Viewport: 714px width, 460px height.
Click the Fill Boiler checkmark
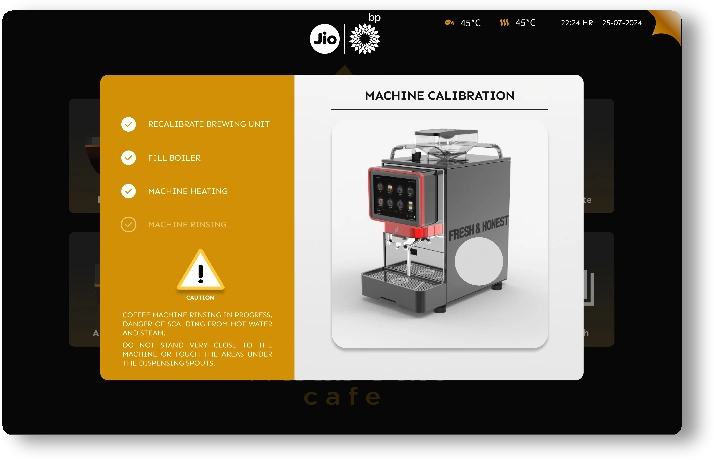tap(128, 158)
